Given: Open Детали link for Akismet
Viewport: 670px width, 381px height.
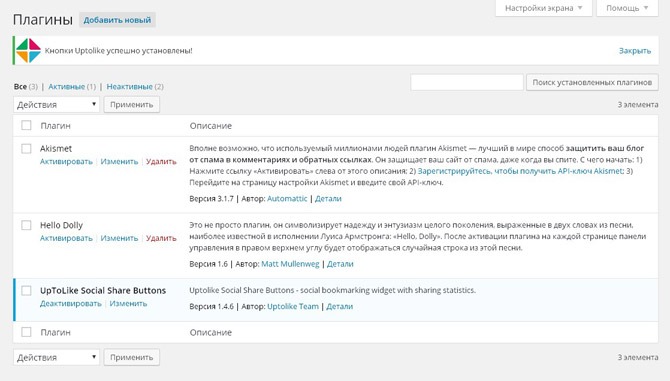Looking at the screenshot, I should pyautogui.click(x=328, y=199).
